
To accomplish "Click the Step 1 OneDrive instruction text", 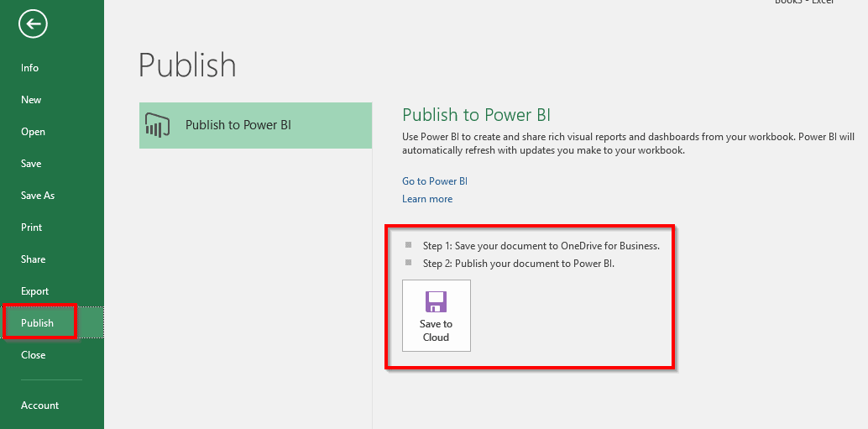I will pyautogui.click(x=541, y=246).
